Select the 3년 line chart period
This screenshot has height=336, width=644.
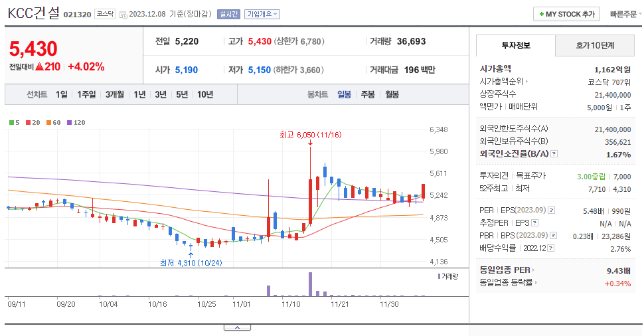tap(161, 94)
